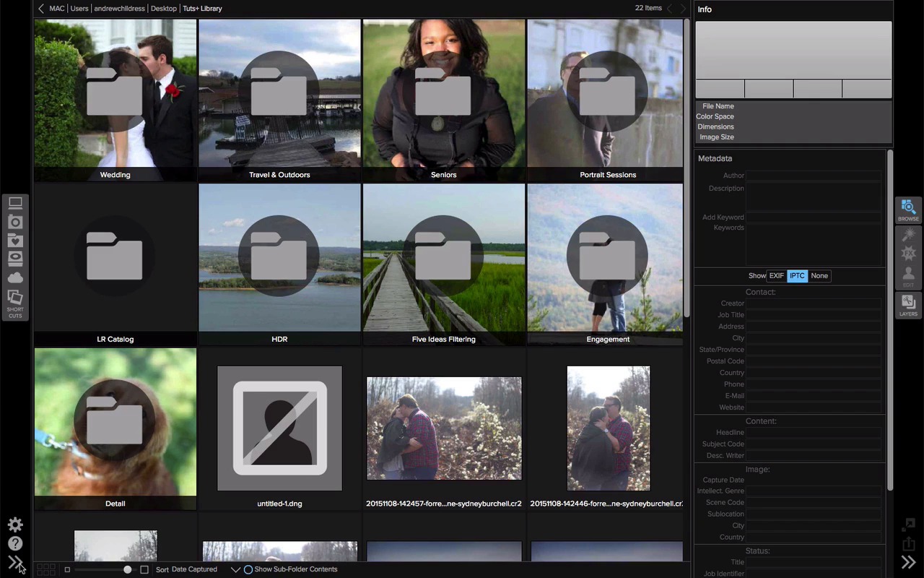
Task: Navigate to Users in breadcrumb
Action: tap(79, 9)
